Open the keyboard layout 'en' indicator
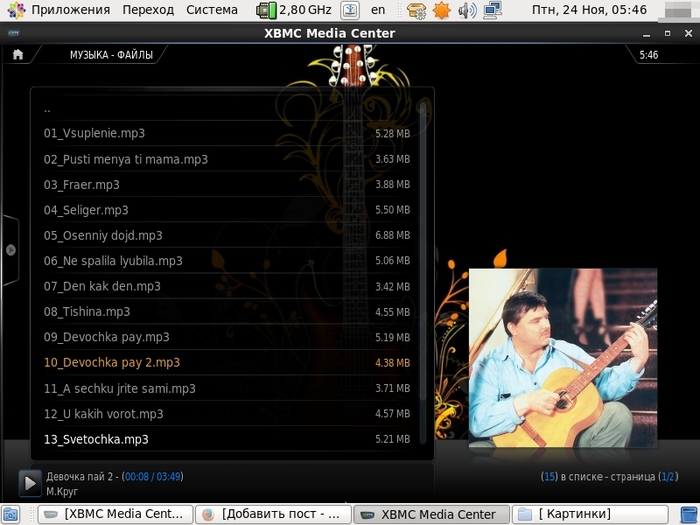This screenshot has width=700, height=525. pos(377,10)
